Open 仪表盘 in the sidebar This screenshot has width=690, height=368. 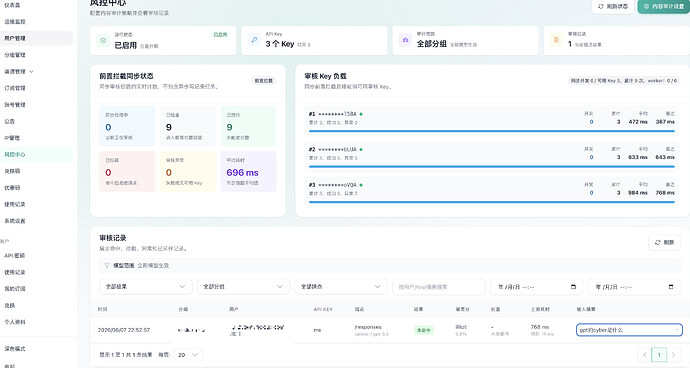pyautogui.click(x=12, y=5)
